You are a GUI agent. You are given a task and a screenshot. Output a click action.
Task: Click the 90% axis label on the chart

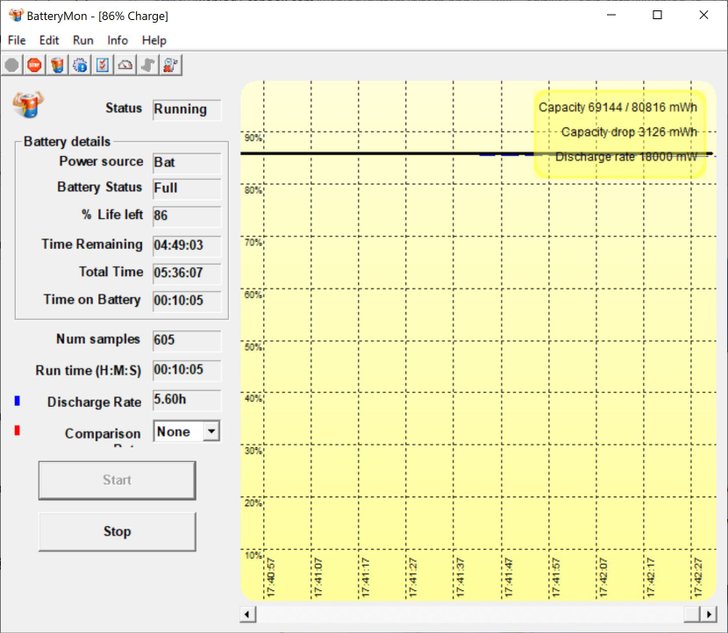point(253,138)
